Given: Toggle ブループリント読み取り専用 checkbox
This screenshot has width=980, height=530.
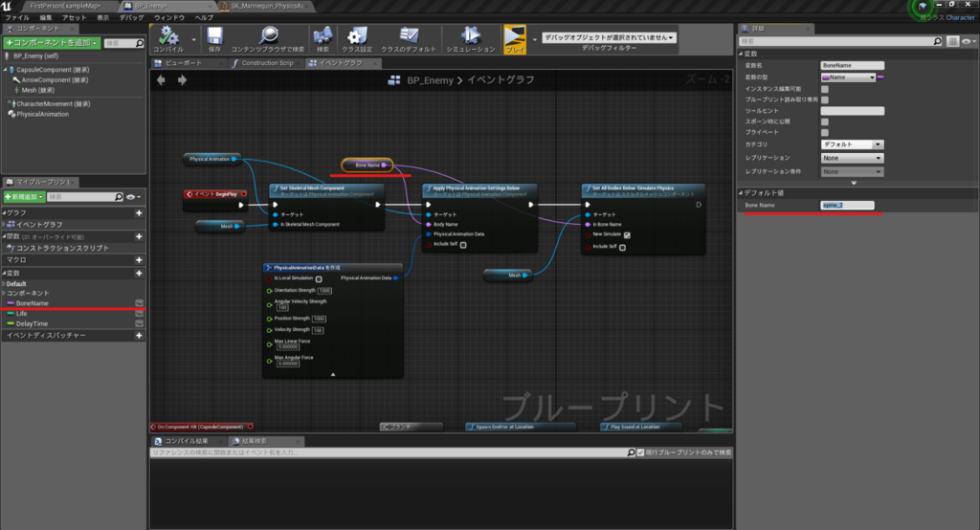Looking at the screenshot, I should [825, 99].
